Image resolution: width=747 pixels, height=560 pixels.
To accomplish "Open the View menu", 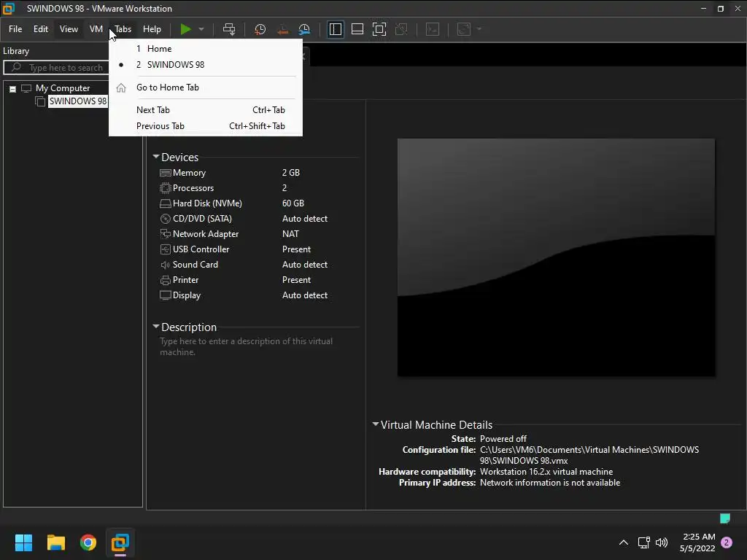I will pyautogui.click(x=69, y=29).
